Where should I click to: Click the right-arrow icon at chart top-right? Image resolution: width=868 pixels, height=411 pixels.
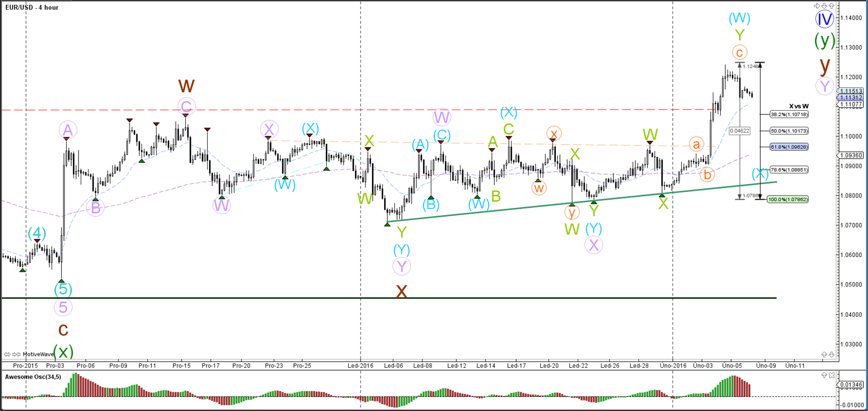point(817,6)
